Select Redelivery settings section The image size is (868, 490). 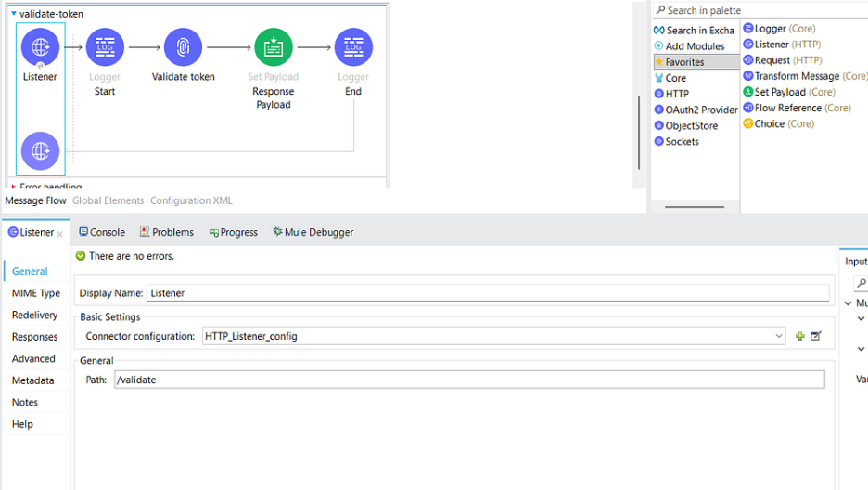click(34, 315)
